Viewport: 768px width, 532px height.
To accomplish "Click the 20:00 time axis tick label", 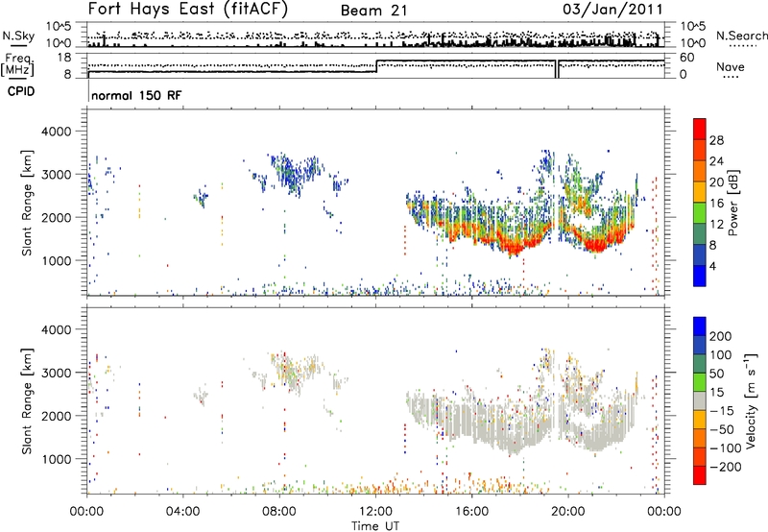I will point(567,512).
